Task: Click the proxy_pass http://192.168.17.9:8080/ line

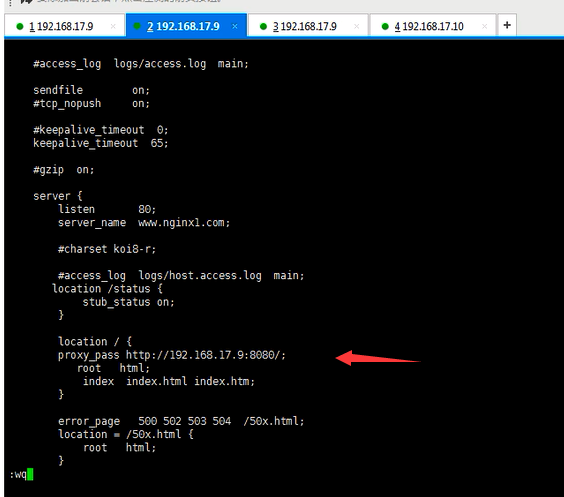Action: (x=172, y=355)
